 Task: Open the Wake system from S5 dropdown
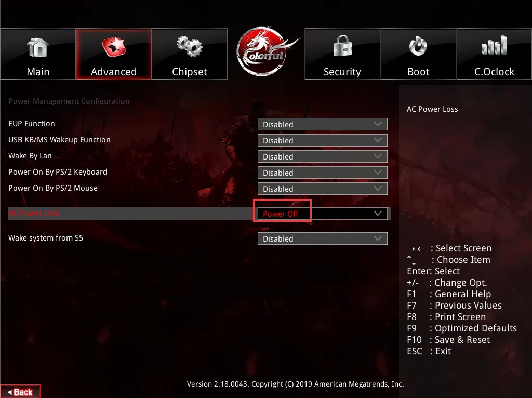[322, 238]
